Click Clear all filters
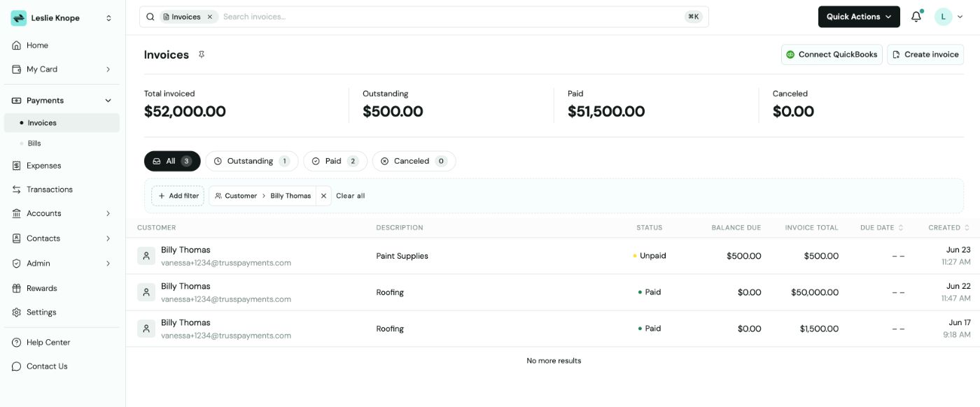Viewport: 980px width, 407px height. 351,196
